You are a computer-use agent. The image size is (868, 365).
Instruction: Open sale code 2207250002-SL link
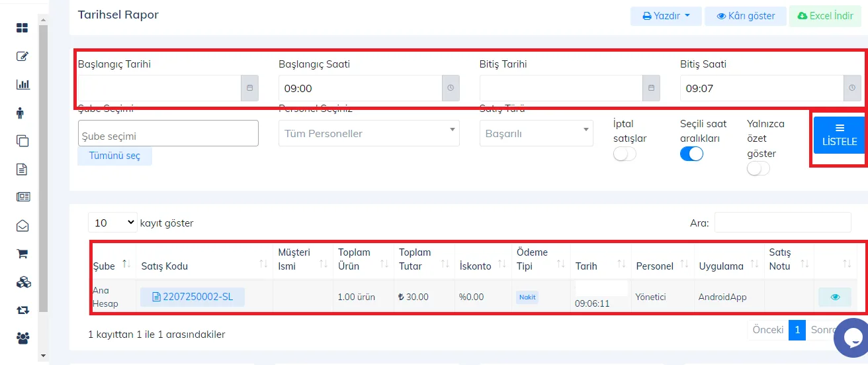[193, 297]
